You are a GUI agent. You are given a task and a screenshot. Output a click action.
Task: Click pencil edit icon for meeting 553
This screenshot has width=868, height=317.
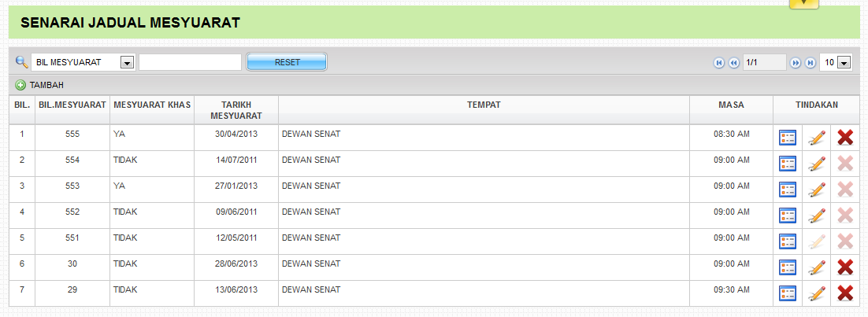coord(817,190)
